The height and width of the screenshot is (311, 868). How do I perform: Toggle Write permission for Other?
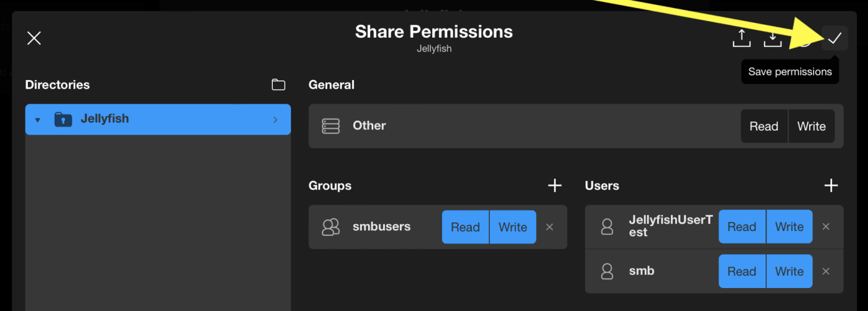[x=811, y=126]
